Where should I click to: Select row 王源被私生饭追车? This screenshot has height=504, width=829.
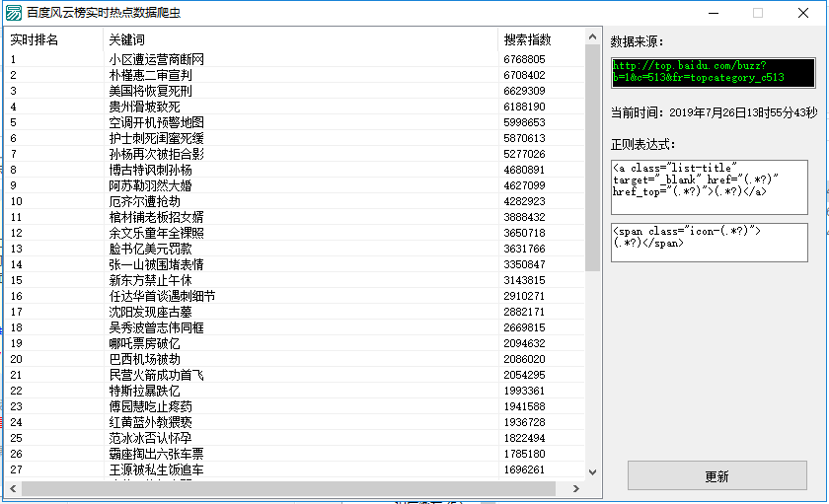(294, 469)
